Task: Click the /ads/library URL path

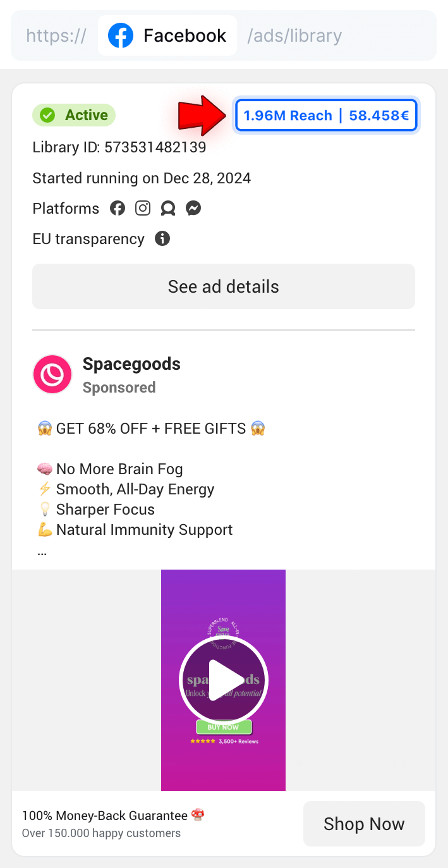Action: pos(294,35)
